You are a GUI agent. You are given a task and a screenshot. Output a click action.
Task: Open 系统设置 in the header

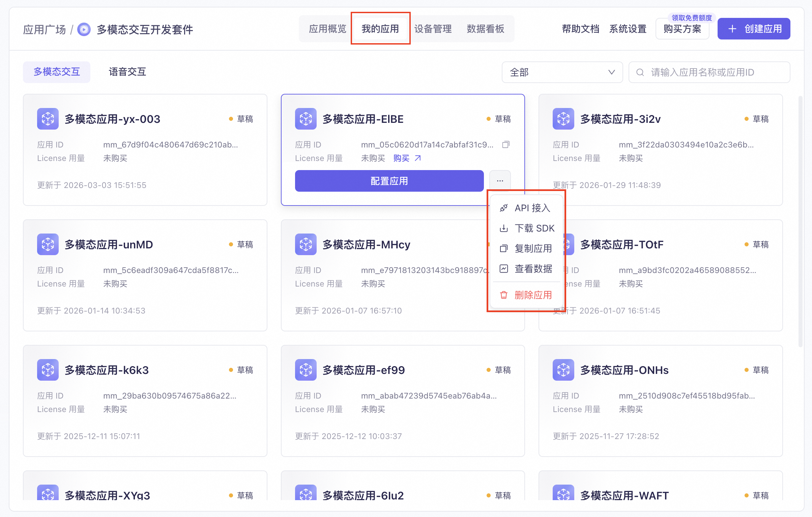628,29
